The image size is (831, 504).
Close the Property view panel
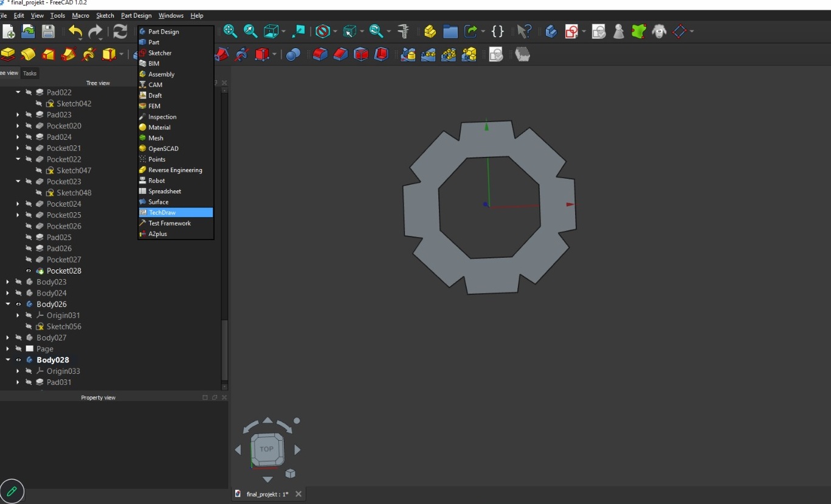coord(224,398)
